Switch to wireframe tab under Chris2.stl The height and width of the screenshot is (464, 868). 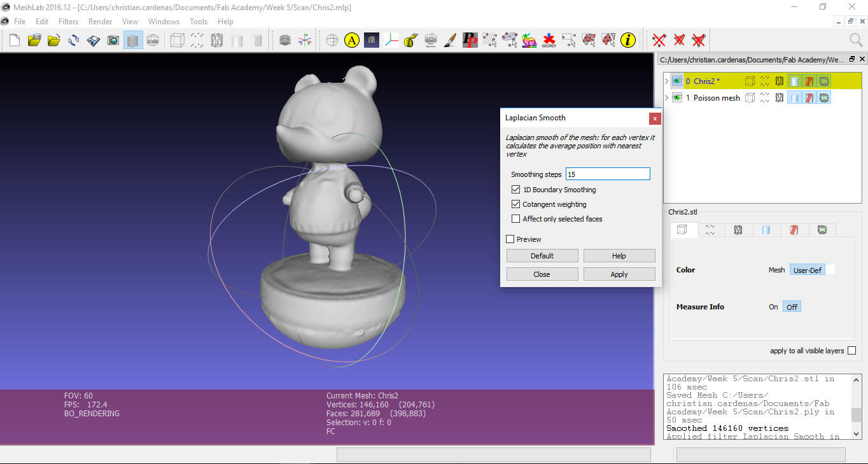tap(738, 230)
